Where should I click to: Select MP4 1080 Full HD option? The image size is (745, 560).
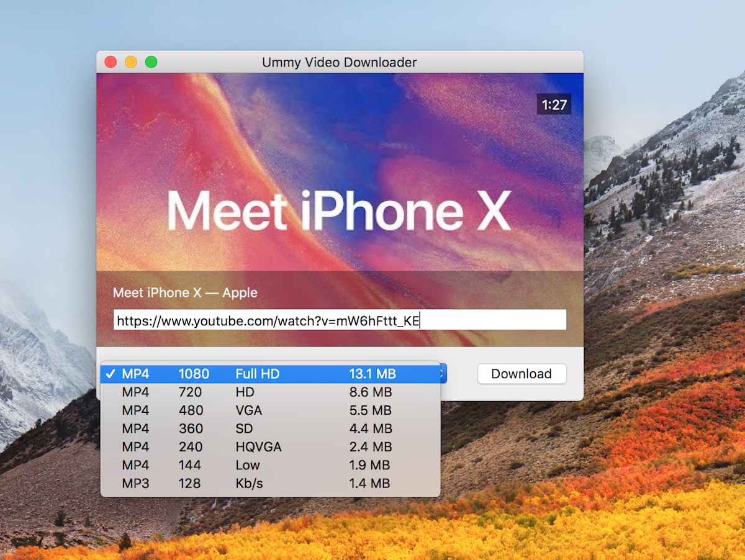click(270, 374)
